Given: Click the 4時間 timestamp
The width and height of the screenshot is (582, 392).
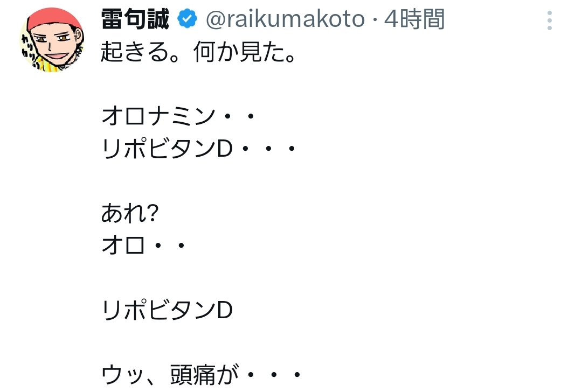Looking at the screenshot, I should [414, 20].
